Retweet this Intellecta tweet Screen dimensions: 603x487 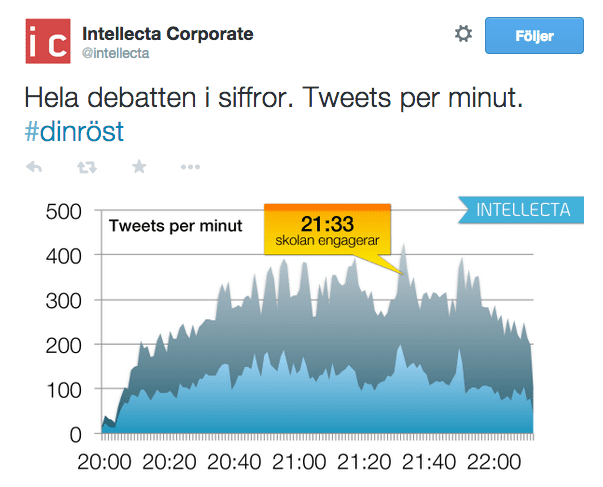pos(86,167)
